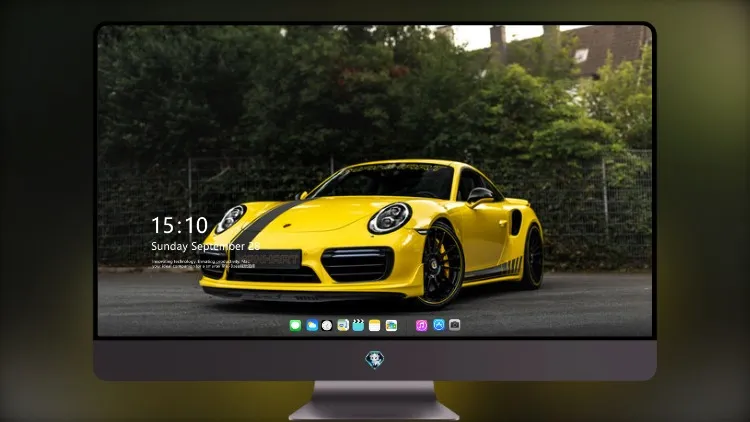Open the photo gallery icon in dock
The image size is (750, 422).
coord(391,325)
